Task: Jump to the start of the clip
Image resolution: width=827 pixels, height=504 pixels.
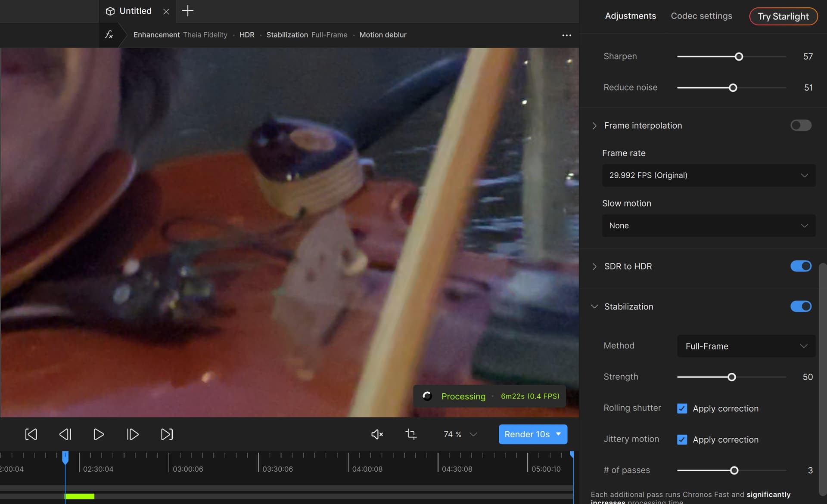Action: point(31,434)
